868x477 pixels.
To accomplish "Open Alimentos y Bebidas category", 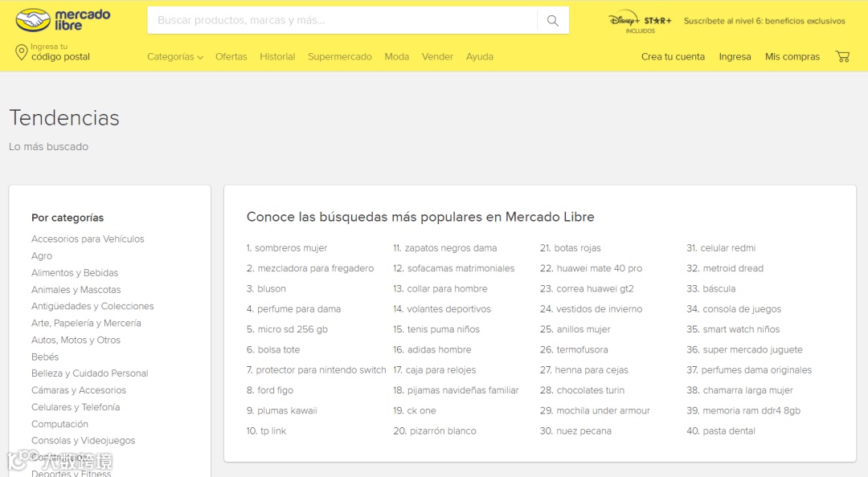I will click(x=75, y=273).
